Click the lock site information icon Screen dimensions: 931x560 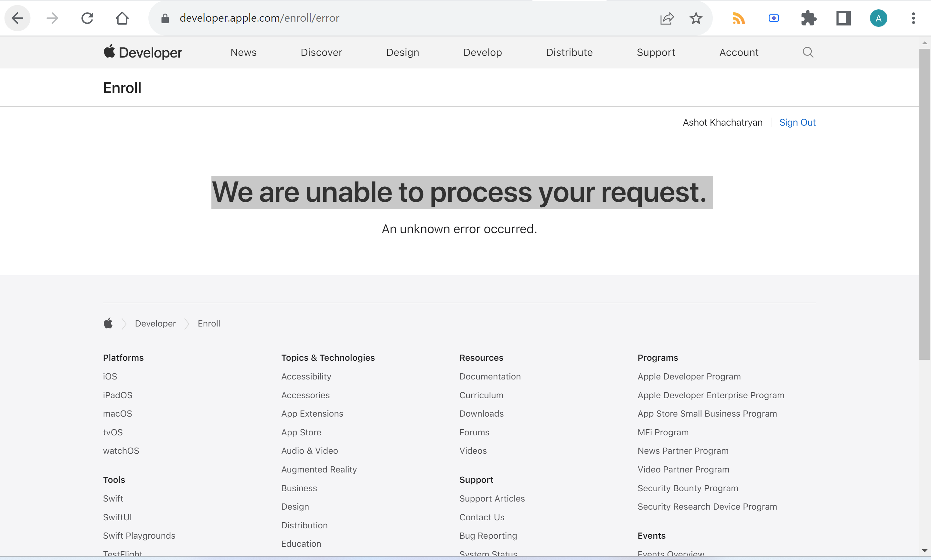pyautogui.click(x=165, y=18)
